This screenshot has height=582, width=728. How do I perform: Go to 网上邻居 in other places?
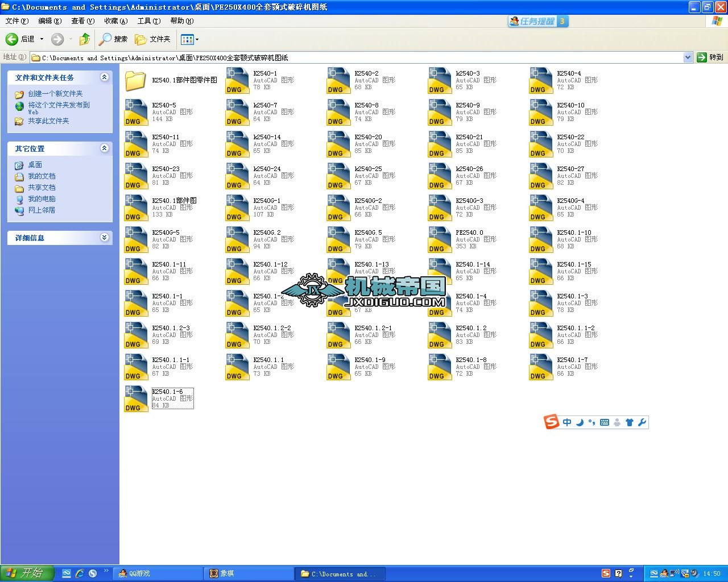(x=42, y=210)
